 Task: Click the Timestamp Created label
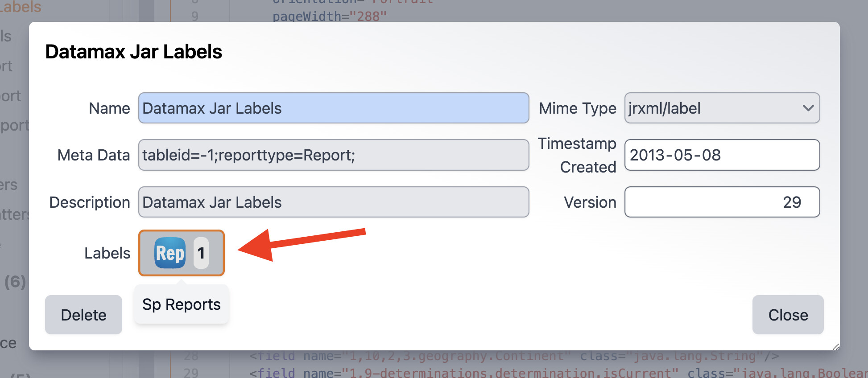(x=577, y=155)
